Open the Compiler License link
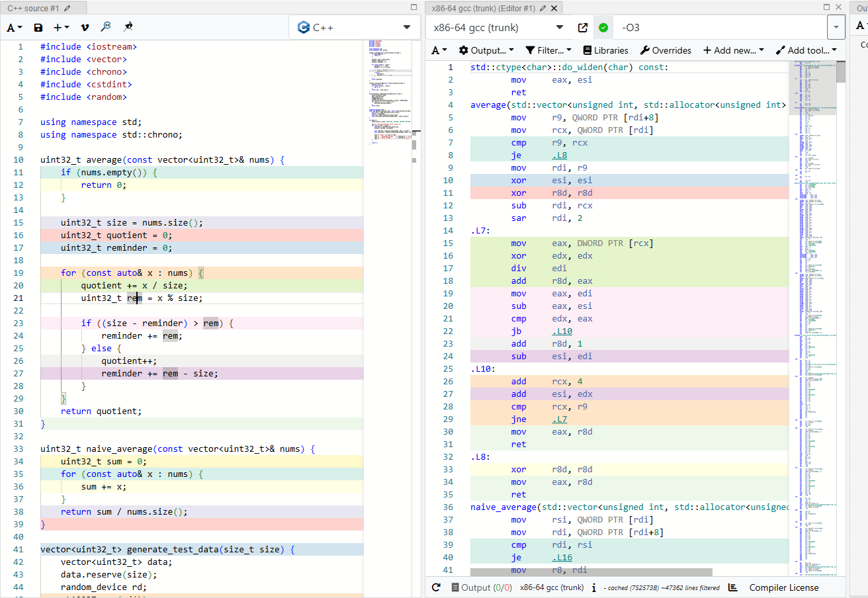The width and height of the screenshot is (868, 598). 783,587
